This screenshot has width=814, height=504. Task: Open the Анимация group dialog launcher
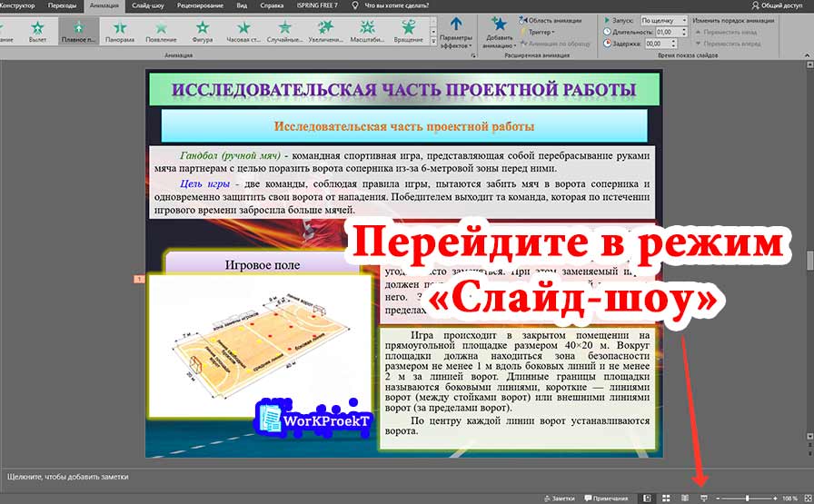click(473, 54)
